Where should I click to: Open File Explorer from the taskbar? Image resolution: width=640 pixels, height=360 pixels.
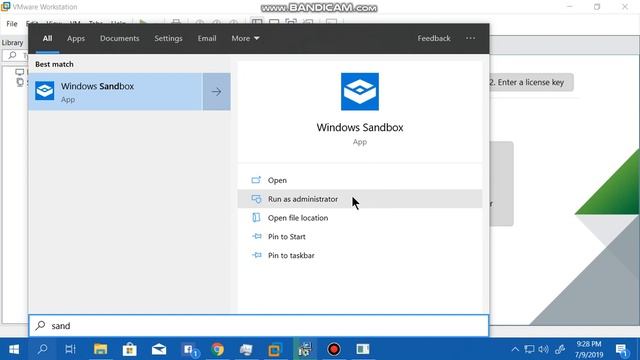pyautogui.click(x=100, y=349)
